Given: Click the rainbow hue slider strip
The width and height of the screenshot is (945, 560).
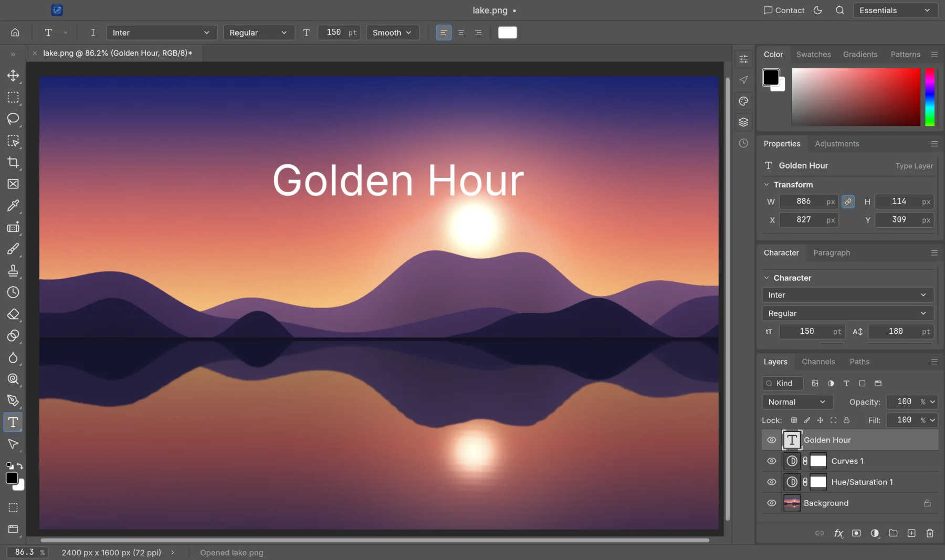Looking at the screenshot, I should coord(930,97).
